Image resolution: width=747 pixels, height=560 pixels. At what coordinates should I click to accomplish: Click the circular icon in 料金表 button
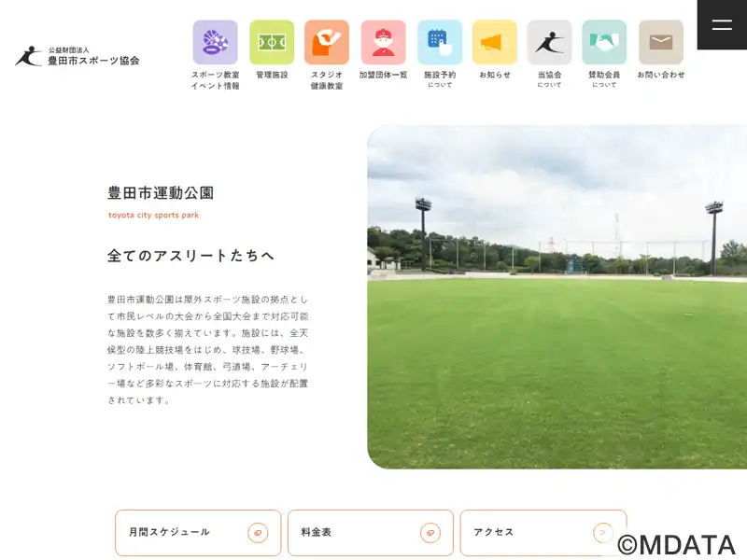tap(430, 532)
